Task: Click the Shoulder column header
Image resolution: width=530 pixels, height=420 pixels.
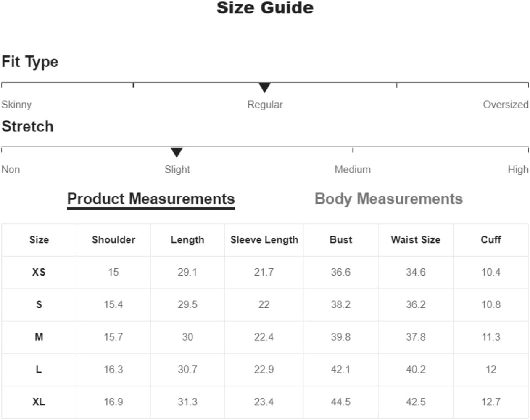Action: pos(113,240)
